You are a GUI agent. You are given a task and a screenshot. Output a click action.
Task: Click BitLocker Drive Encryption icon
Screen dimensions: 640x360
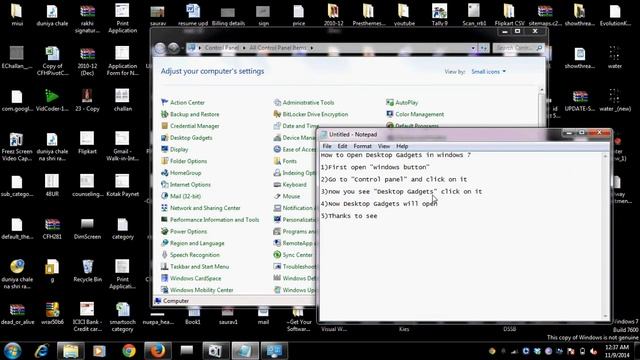click(277, 114)
